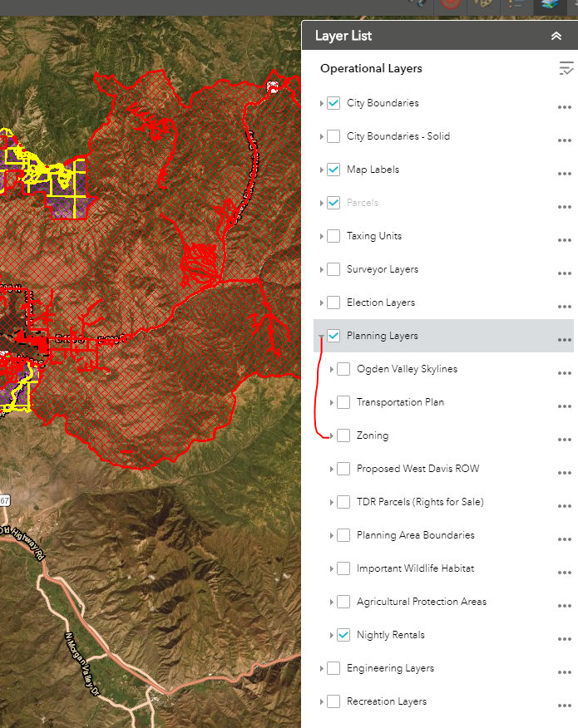Viewport: 578px width, 728px height.
Task: Expand the Engineering Layers group
Action: pyautogui.click(x=321, y=668)
